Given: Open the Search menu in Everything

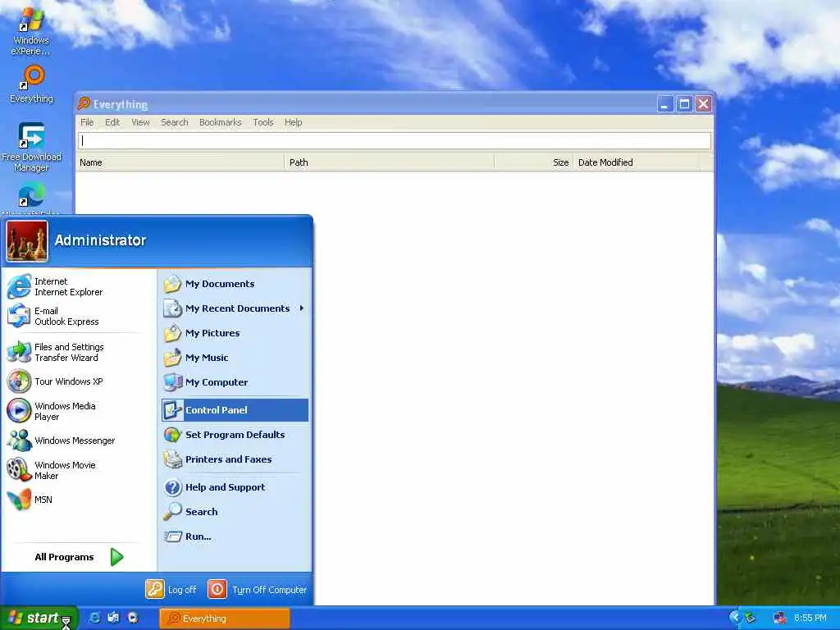Looking at the screenshot, I should (x=175, y=122).
